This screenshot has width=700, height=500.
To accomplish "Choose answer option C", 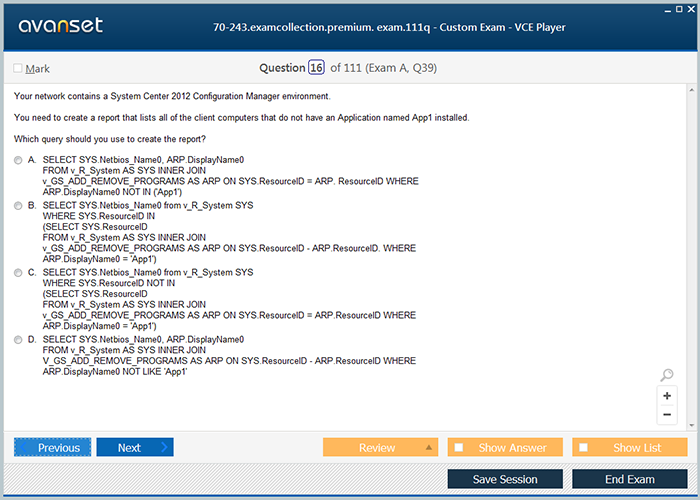I will coord(18,273).
